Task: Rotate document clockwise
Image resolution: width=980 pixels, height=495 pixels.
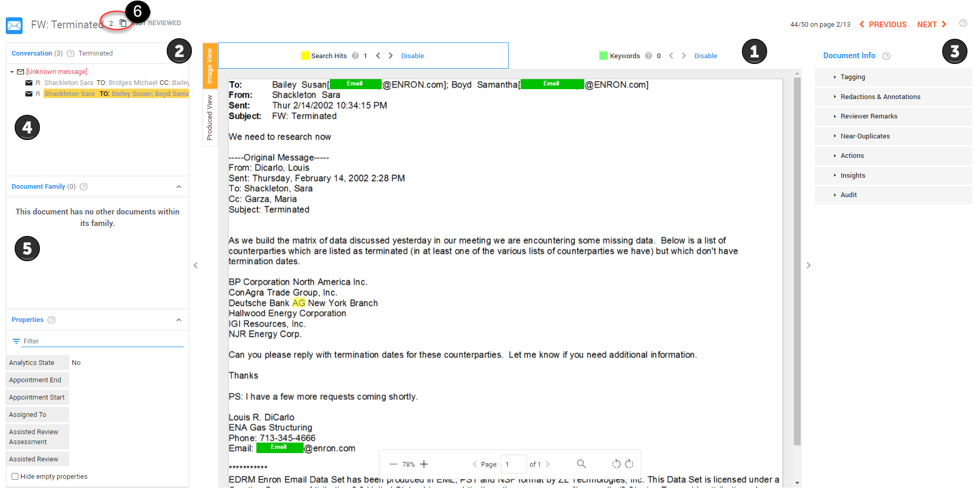Action: 630,464
